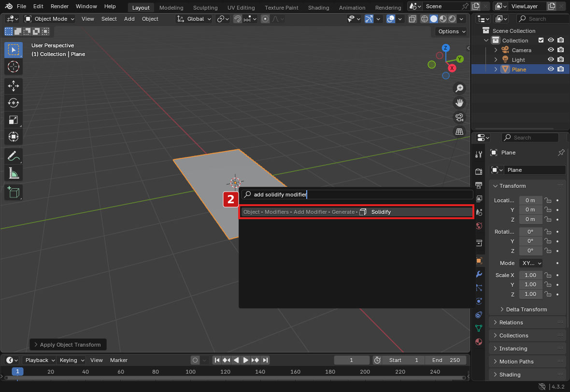Select the 3D Cursor tool

click(14, 67)
